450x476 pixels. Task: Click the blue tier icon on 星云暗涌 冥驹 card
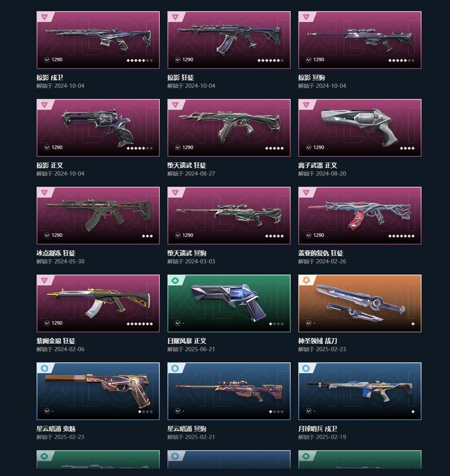point(175,368)
